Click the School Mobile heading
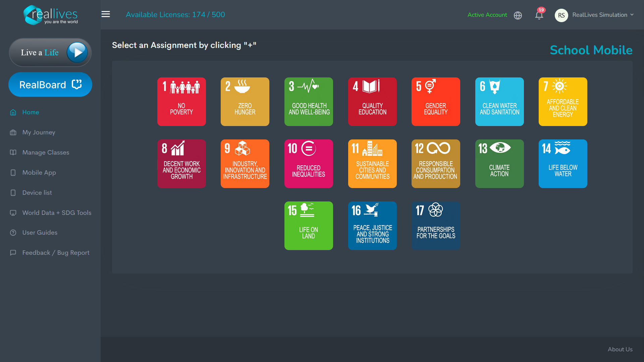 (x=591, y=50)
